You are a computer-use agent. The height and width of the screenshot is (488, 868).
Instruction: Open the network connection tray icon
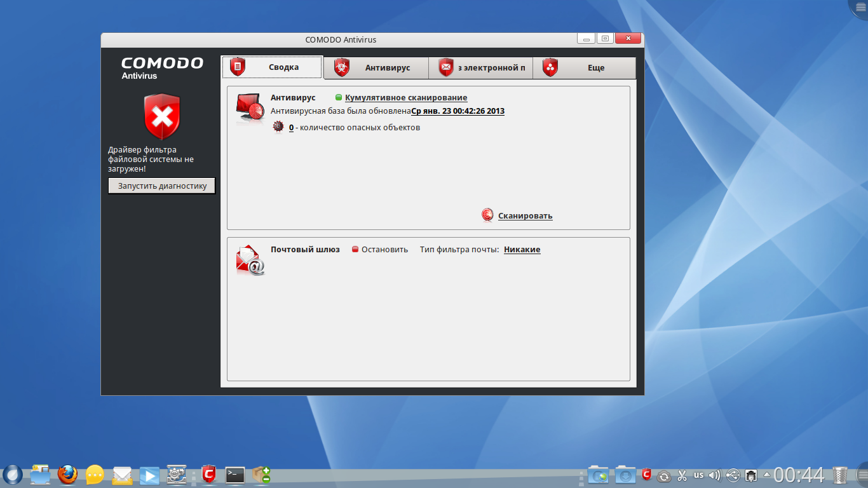pyautogui.click(x=750, y=475)
